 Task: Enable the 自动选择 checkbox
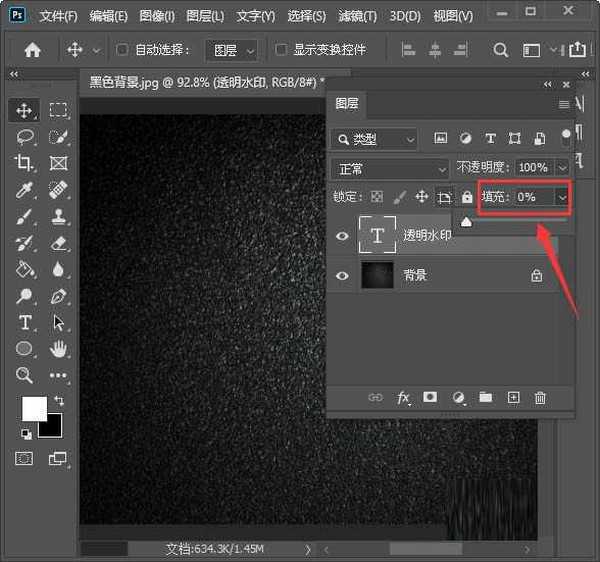click(x=123, y=50)
